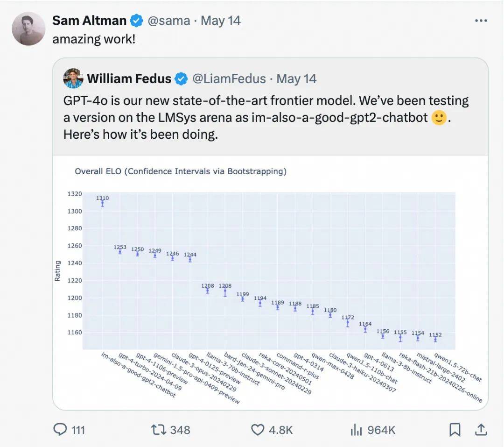
Task: Click William Fedus's verified badge
Action: pos(181,79)
